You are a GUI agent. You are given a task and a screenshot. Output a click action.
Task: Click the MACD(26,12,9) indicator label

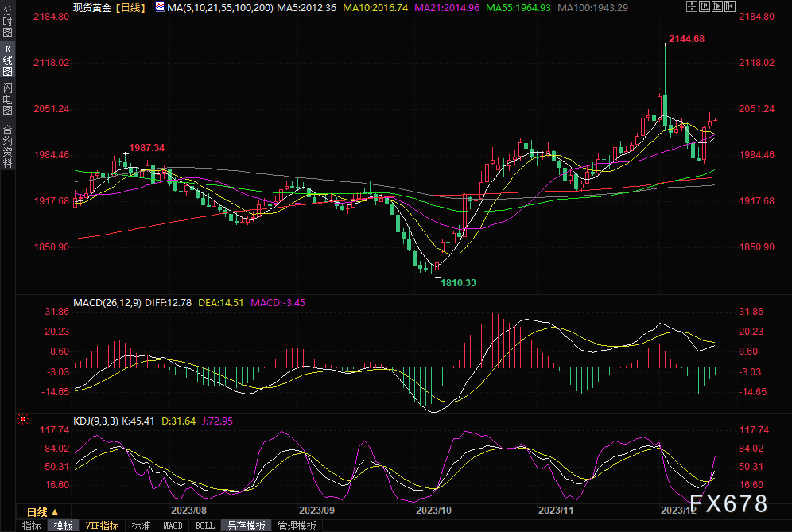[x=108, y=303]
